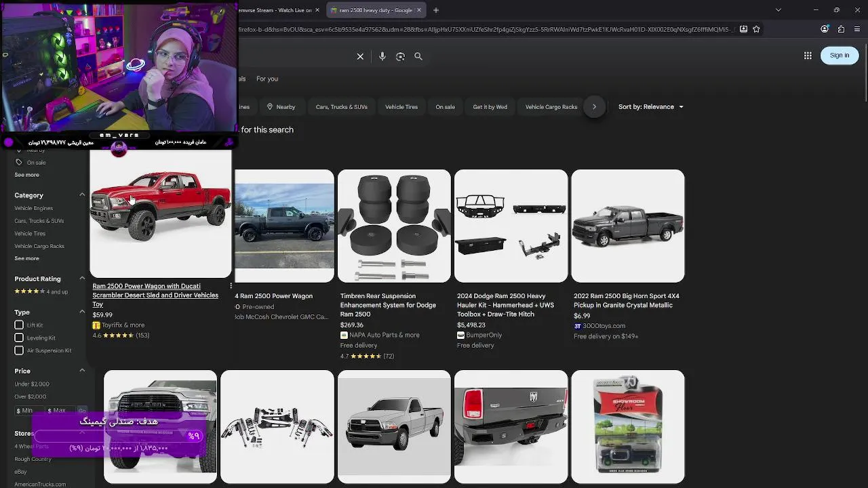Submit search with the magnifier icon
868x488 pixels.
(x=418, y=56)
